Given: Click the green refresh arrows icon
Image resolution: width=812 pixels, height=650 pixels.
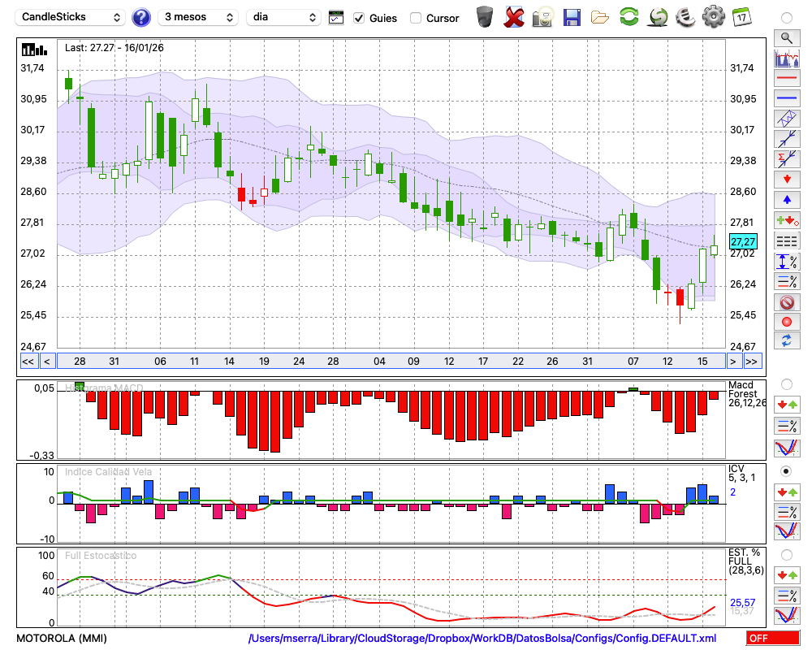Looking at the screenshot, I should (628, 16).
